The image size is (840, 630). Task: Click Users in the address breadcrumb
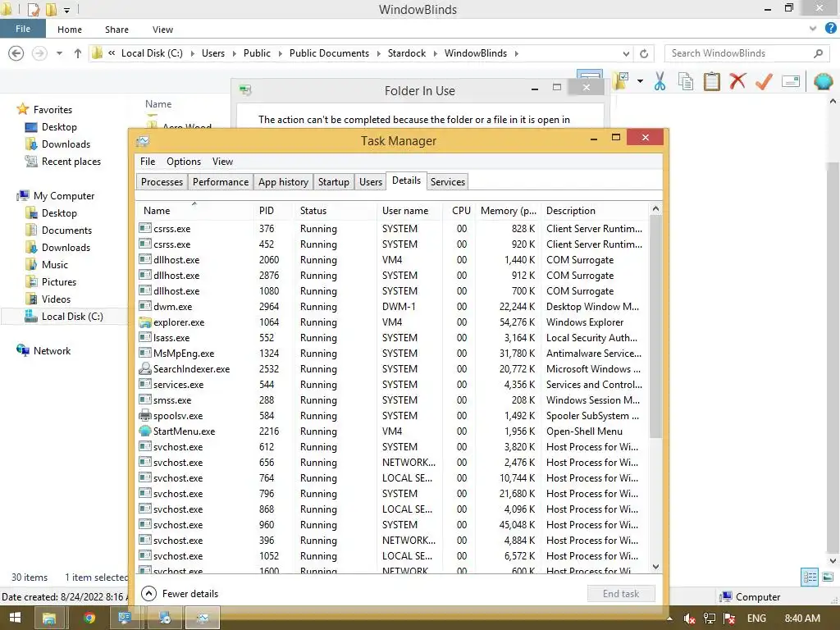[x=213, y=53]
